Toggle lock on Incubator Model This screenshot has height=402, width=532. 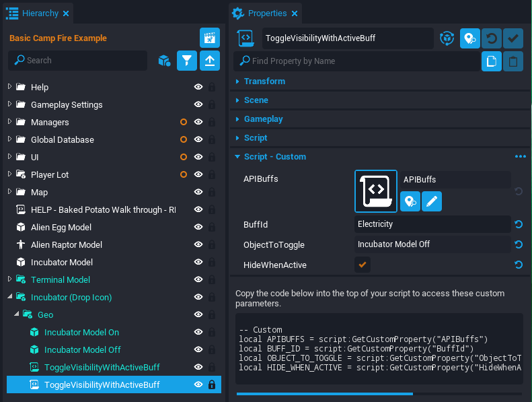(x=212, y=262)
